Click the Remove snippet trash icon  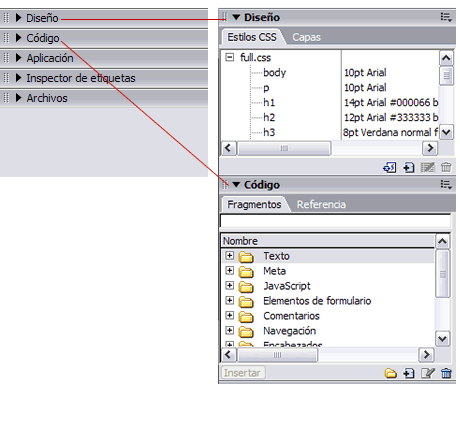tap(446, 373)
